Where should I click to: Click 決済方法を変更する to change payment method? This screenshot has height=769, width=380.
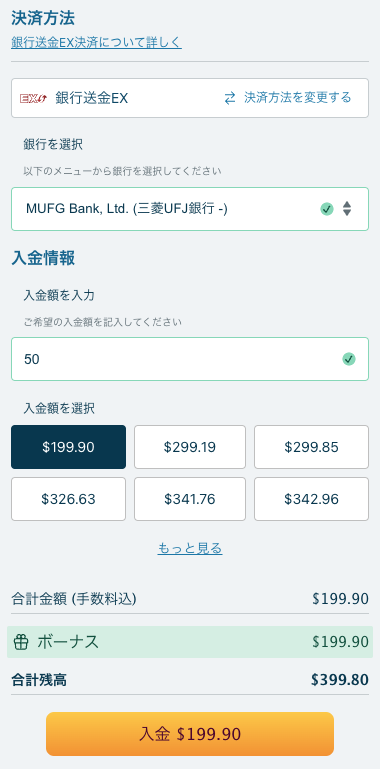click(x=298, y=98)
